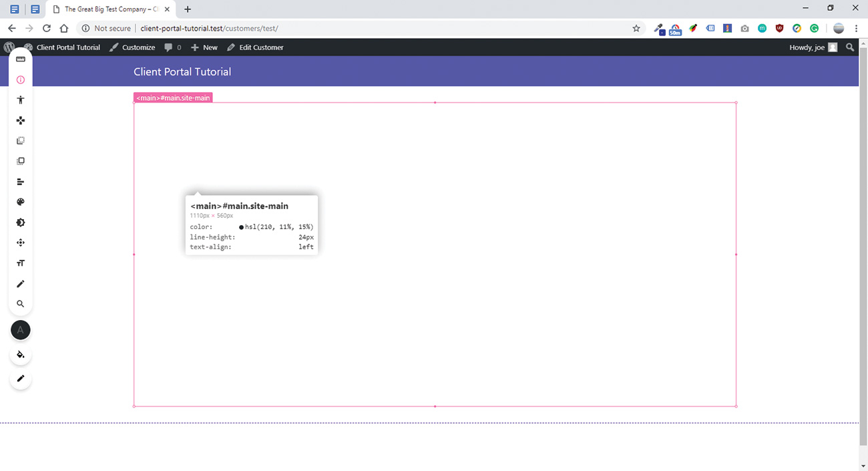Open Customize from the WordPress admin bar

click(x=138, y=47)
